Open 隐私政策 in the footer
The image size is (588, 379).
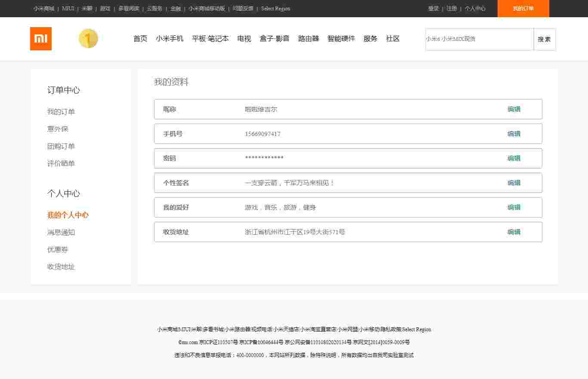pyautogui.click(x=391, y=329)
